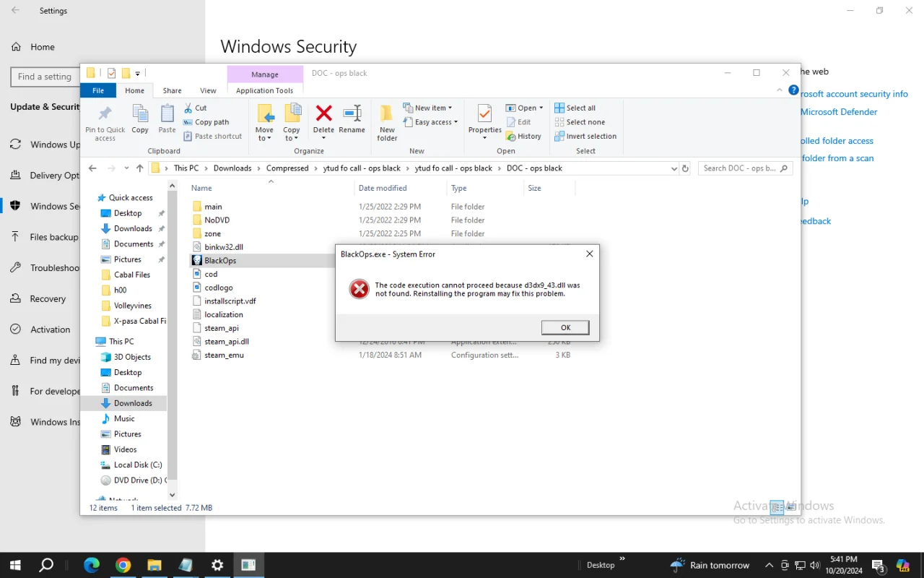Image resolution: width=924 pixels, height=578 pixels.
Task: Click the Edit button in the Open group
Action: (519, 122)
